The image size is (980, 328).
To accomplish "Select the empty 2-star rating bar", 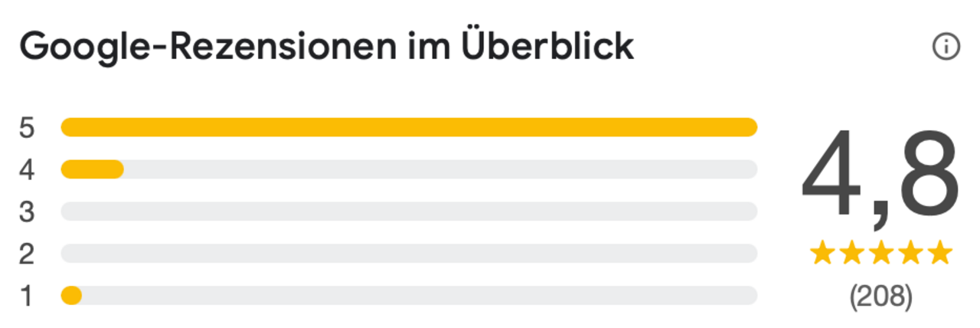I will pos(409,254).
